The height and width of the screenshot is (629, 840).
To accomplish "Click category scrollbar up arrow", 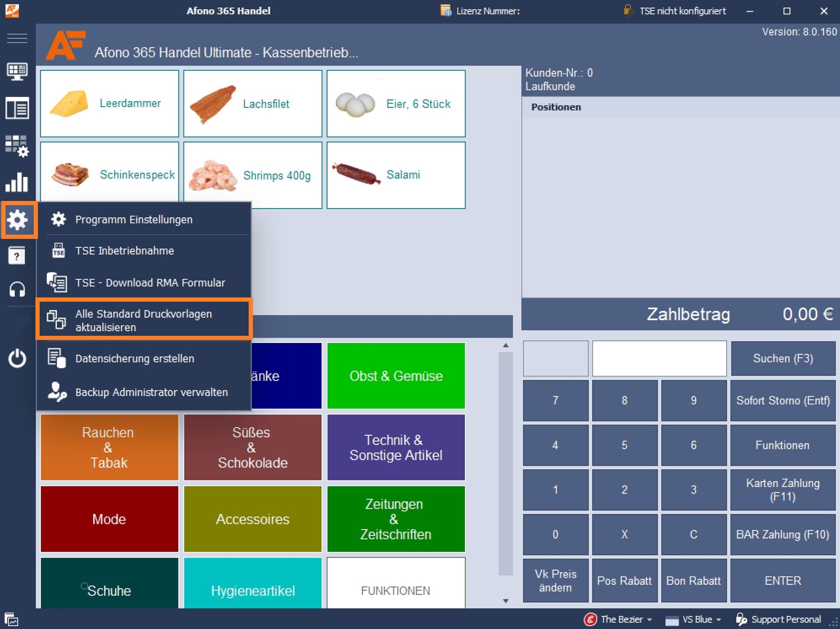I will pos(506,346).
